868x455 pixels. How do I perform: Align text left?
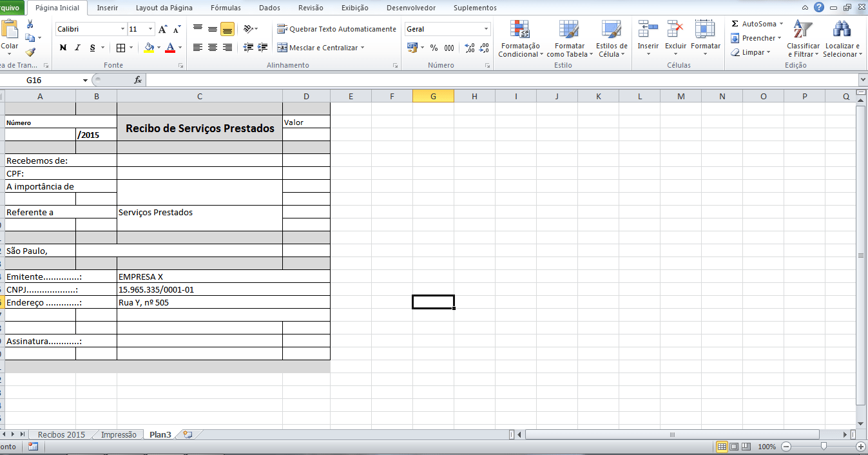click(198, 48)
